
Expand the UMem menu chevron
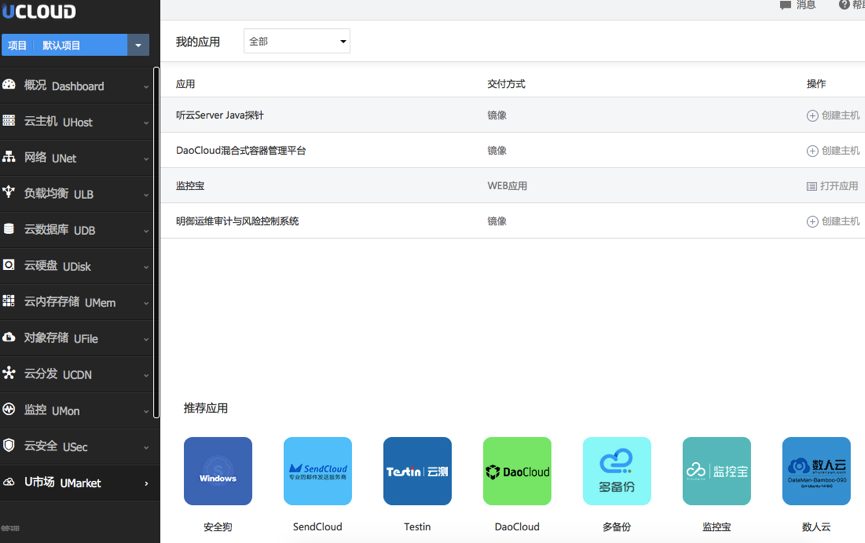[146, 304]
